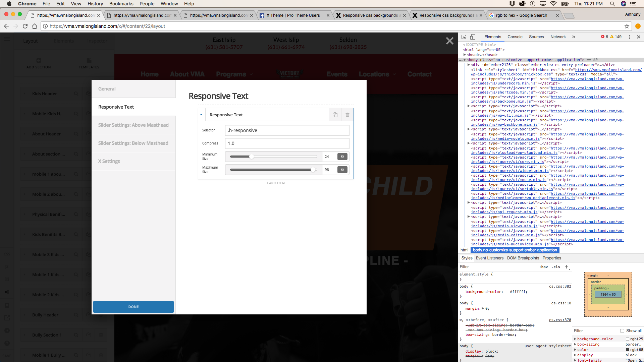Close the modal with the large X icon
Viewport: 644px width, 362px height.
(449, 41)
